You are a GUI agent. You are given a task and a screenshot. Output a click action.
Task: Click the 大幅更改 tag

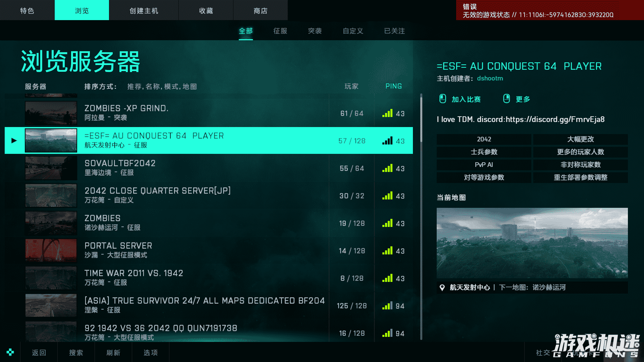pyautogui.click(x=581, y=139)
